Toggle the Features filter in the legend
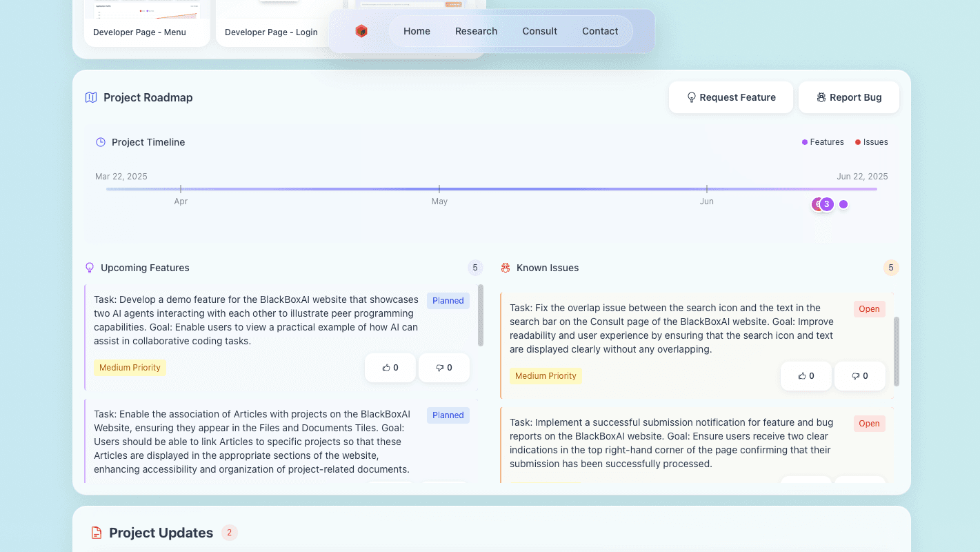The width and height of the screenshot is (980, 552). [823, 142]
